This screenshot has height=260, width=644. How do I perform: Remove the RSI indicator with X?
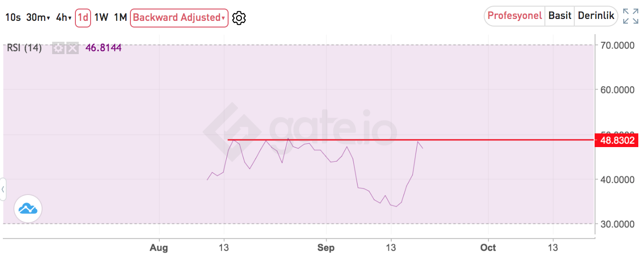coord(72,48)
